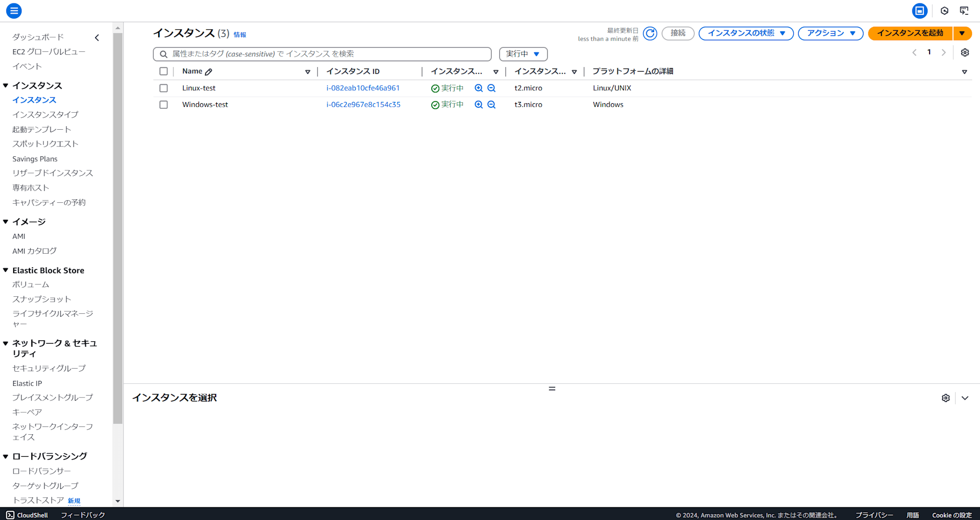Screen dimensions: 980x520
Task: Click the hexagon settings icon at top right
Action: coord(945,10)
